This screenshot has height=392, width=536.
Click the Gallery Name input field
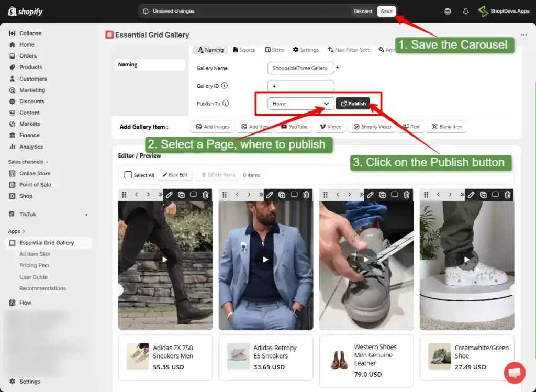point(300,68)
